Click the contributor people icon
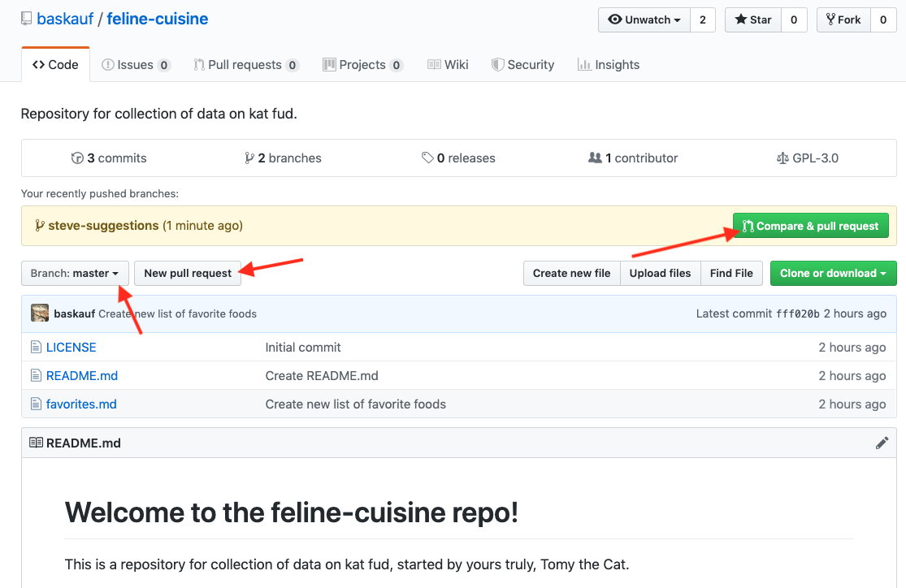This screenshot has width=906, height=588. pos(595,157)
